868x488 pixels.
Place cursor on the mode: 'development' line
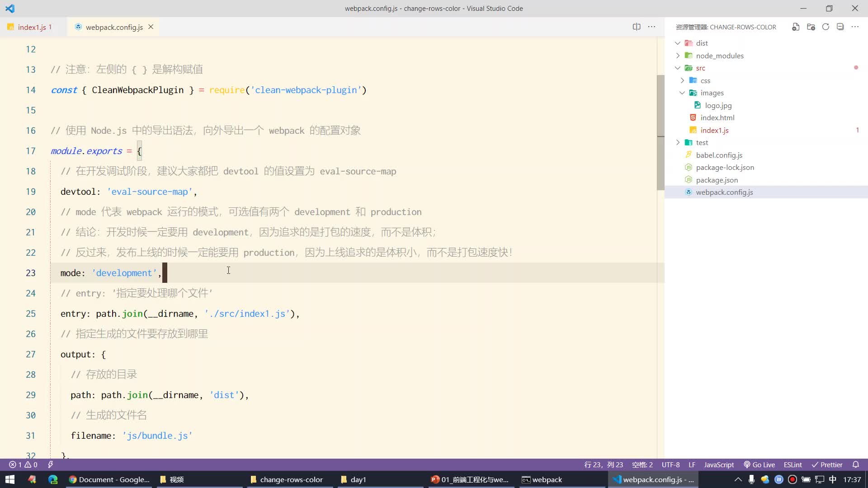[111, 273]
